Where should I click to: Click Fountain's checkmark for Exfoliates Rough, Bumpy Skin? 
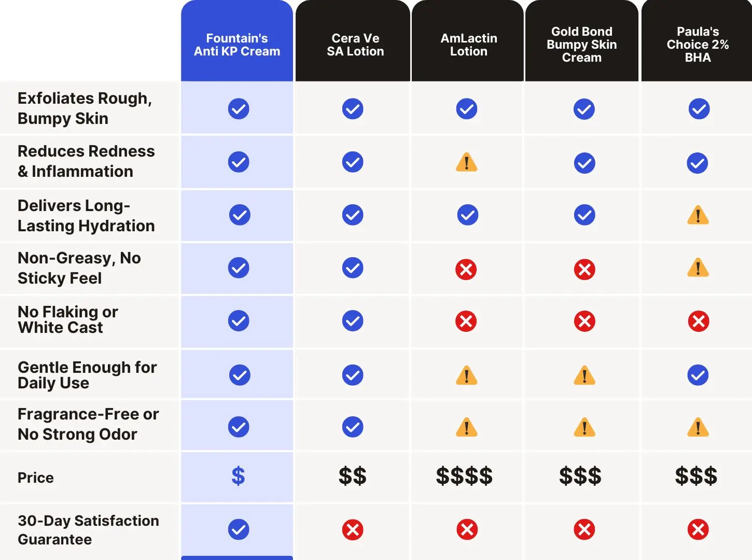(239, 109)
